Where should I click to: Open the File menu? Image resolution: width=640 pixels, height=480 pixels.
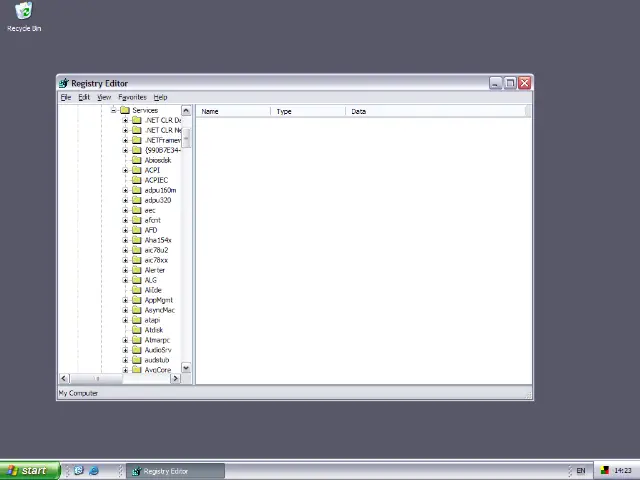66,97
